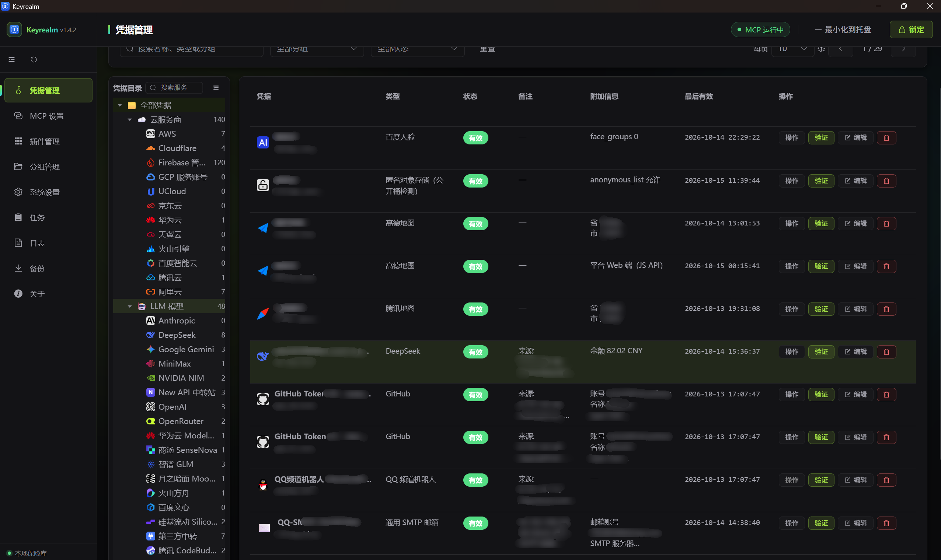The height and width of the screenshot is (560, 941).
Task: Select 阿里云 in the credential tree
Action: click(169, 292)
